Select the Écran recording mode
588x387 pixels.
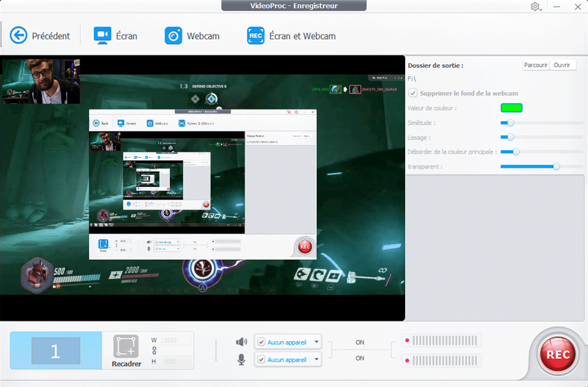(x=115, y=36)
